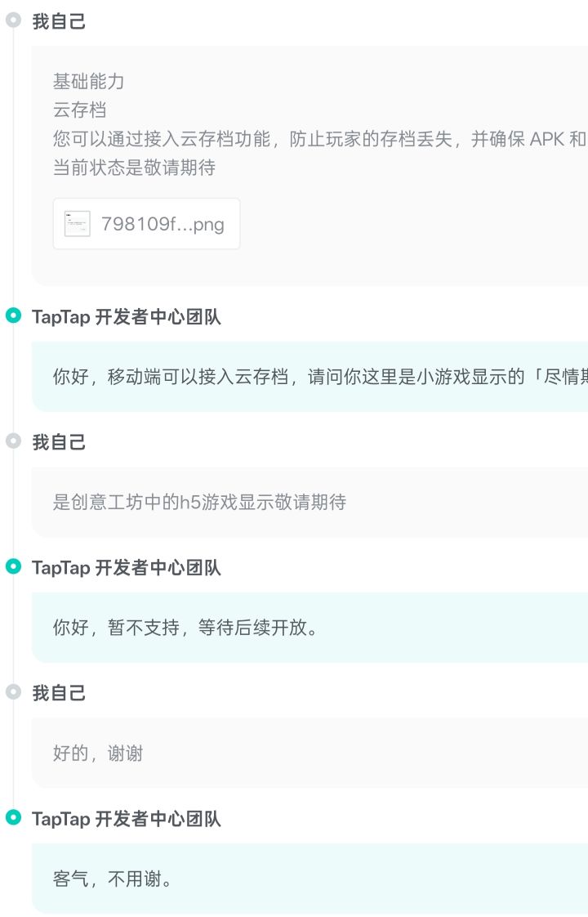Click the teal dot above the 客气，不用谢 reply
The height and width of the screenshot is (917, 588).
tap(13, 818)
